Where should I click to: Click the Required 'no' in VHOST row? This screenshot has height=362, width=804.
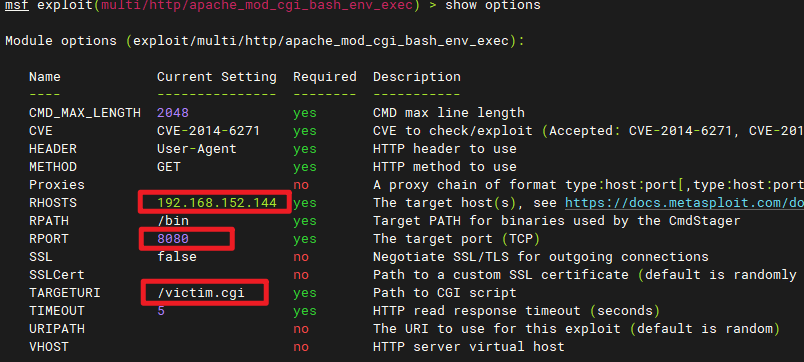pos(301,347)
